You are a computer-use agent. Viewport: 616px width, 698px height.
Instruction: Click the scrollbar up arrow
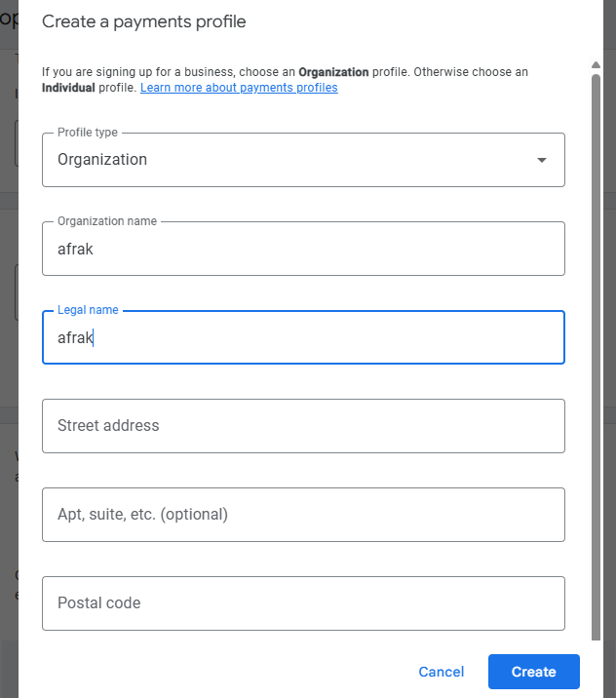596,65
